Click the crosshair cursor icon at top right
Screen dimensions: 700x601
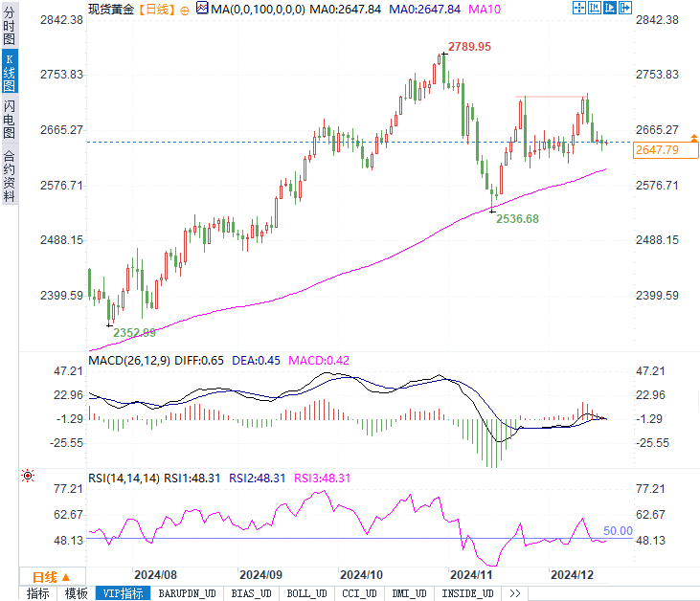click(579, 8)
